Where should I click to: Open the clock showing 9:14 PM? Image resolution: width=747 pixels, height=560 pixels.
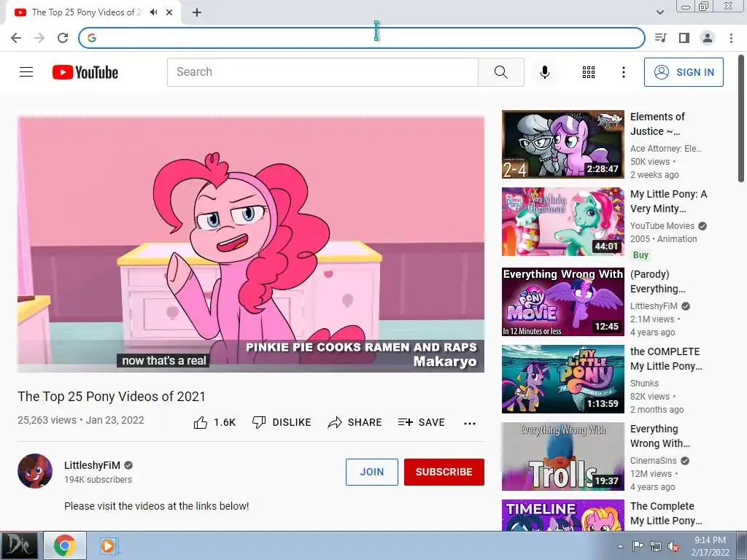pos(710,546)
